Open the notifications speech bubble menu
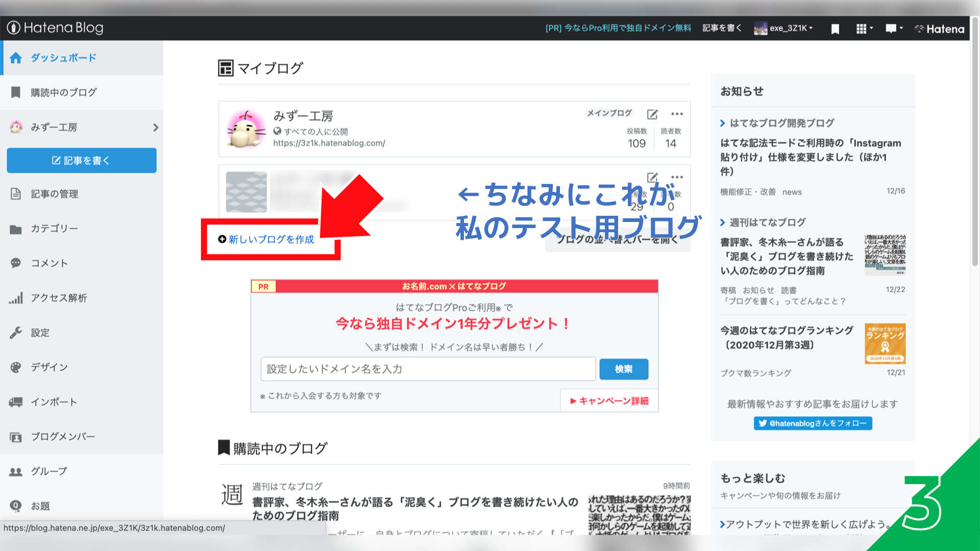Image resolution: width=980 pixels, height=551 pixels. point(894,29)
